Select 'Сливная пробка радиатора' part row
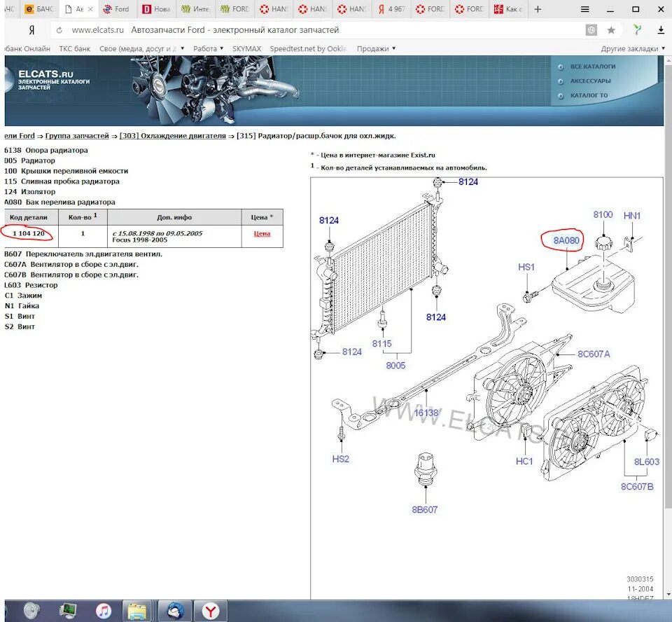672x622 pixels. (x=62, y=181)
